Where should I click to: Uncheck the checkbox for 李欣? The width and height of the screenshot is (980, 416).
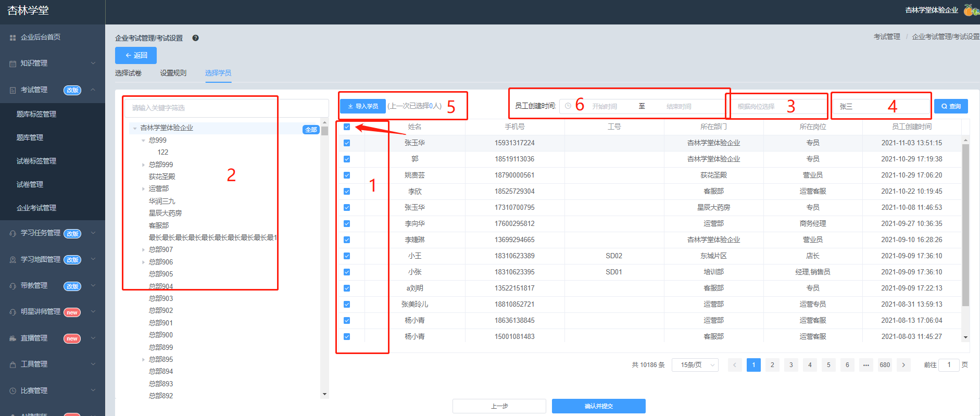(347, 191)
